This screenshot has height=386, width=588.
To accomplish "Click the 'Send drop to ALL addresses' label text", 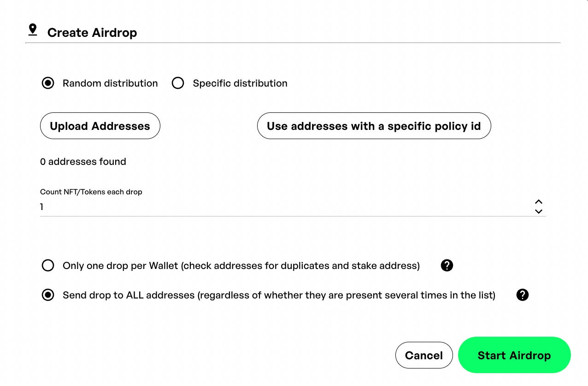I will [279, 295].
